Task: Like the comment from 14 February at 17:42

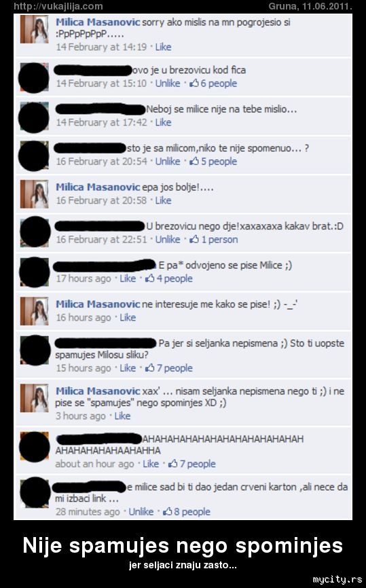Action: click(163, 122)
